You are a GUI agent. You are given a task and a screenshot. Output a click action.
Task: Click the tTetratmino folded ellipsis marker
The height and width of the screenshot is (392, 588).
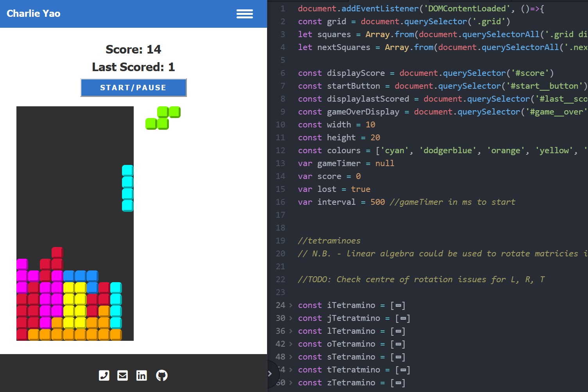point(403,370)
